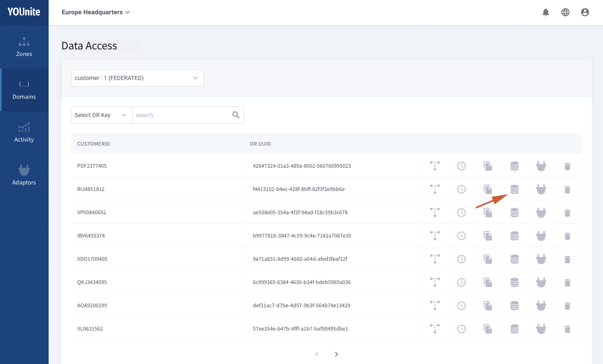The image size is (603, 364).
Task: Expand the Europe Headquarters dropdown
Action: click(96, 12)
